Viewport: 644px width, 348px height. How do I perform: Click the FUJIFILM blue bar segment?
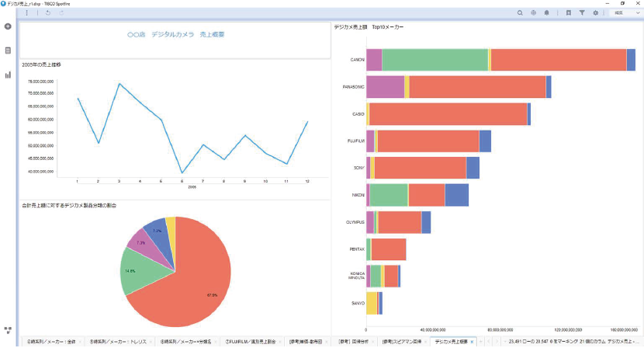click(x=485, y=141)
